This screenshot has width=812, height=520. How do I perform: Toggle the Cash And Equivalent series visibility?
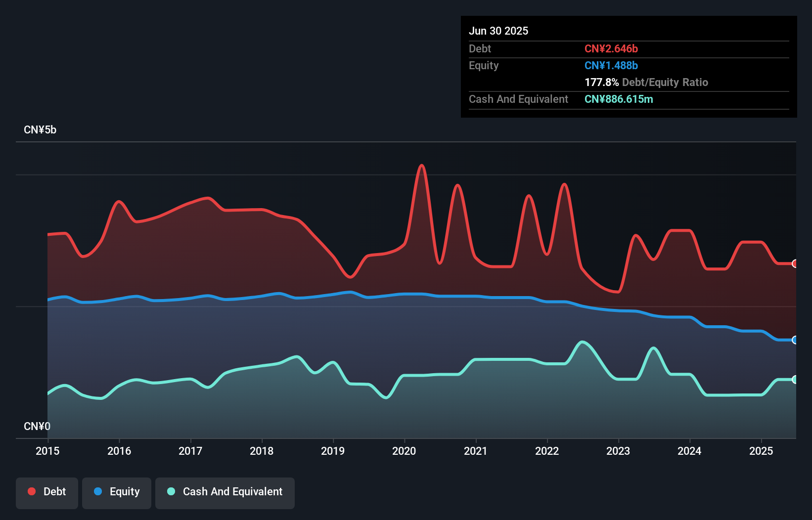pos(225,492)
